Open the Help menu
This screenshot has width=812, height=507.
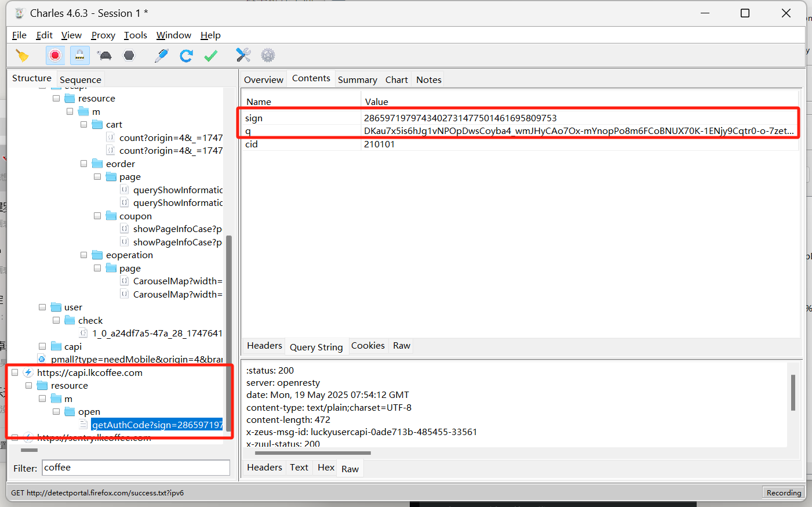pos(210,35)
